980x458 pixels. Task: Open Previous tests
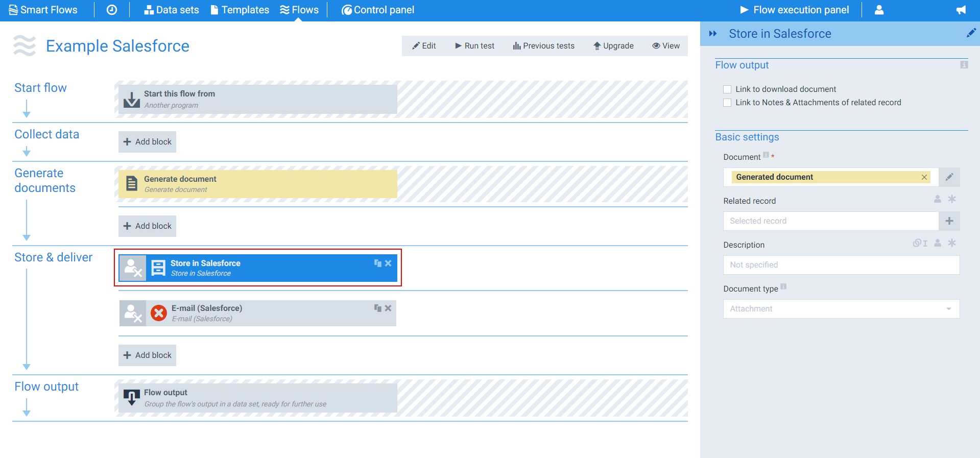543,46
